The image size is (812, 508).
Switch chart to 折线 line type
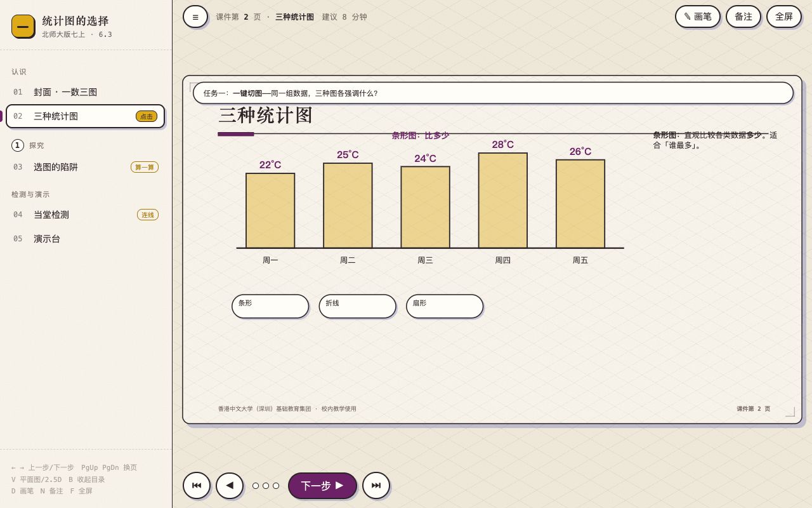pyautogui.click(x=358, y=306)
